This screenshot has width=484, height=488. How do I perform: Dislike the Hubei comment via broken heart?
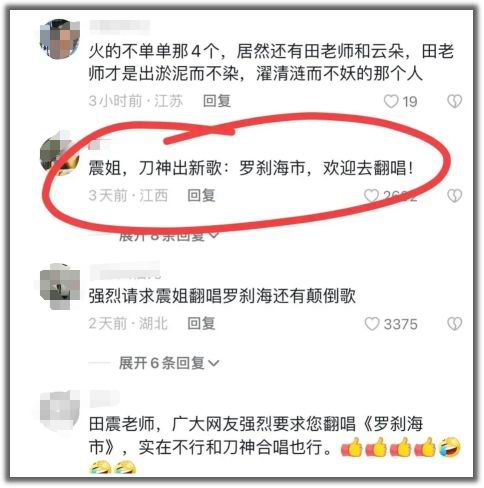pyautogui.click(x=455, y=324)
